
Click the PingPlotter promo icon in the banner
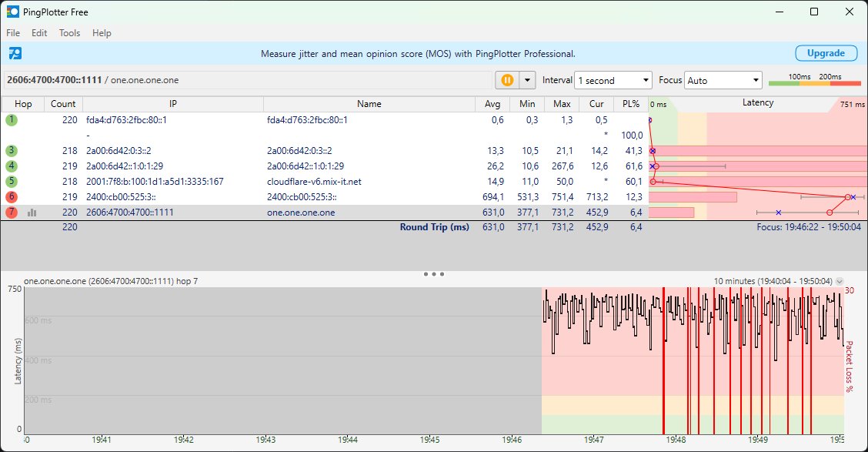[15, 53]
